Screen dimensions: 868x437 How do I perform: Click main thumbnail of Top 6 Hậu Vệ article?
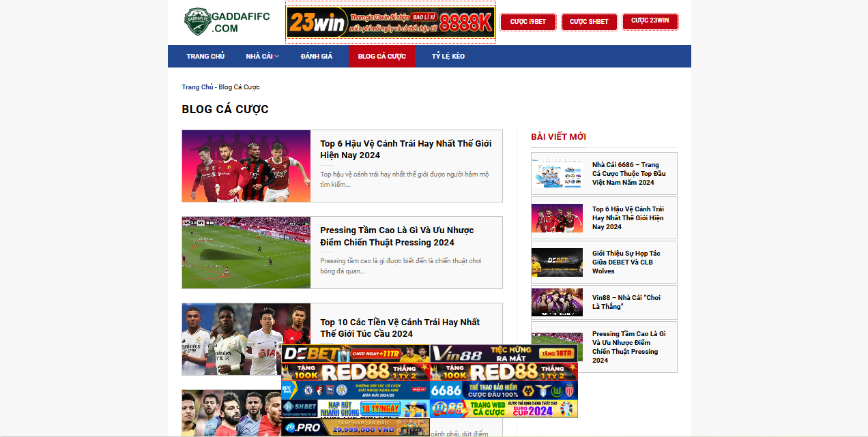(246, 166)
